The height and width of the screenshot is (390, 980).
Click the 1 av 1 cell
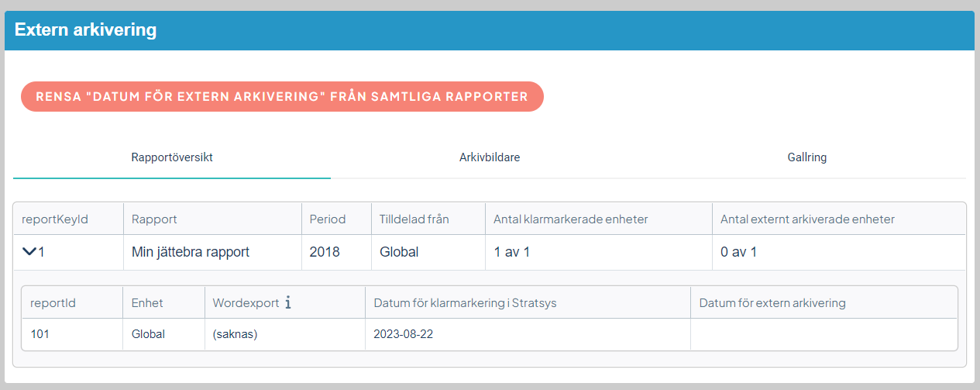[x=599, y=252]
